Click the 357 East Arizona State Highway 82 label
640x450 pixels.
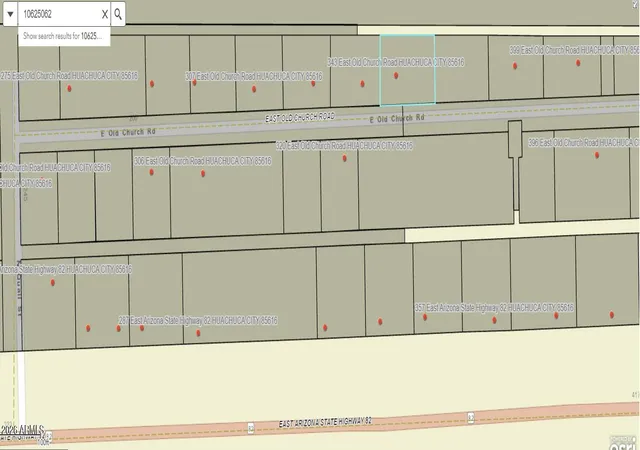(494, 307)
